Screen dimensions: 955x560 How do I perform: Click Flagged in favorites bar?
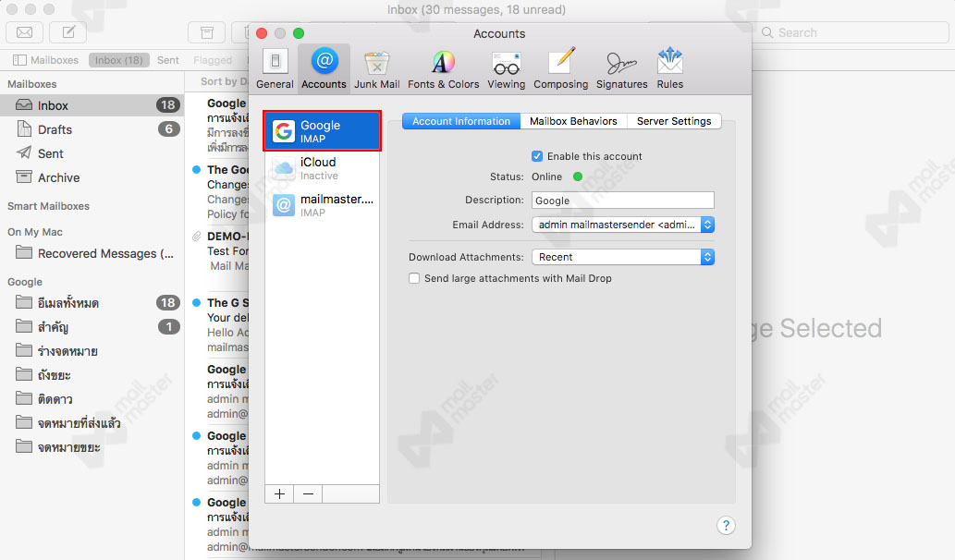213,60
